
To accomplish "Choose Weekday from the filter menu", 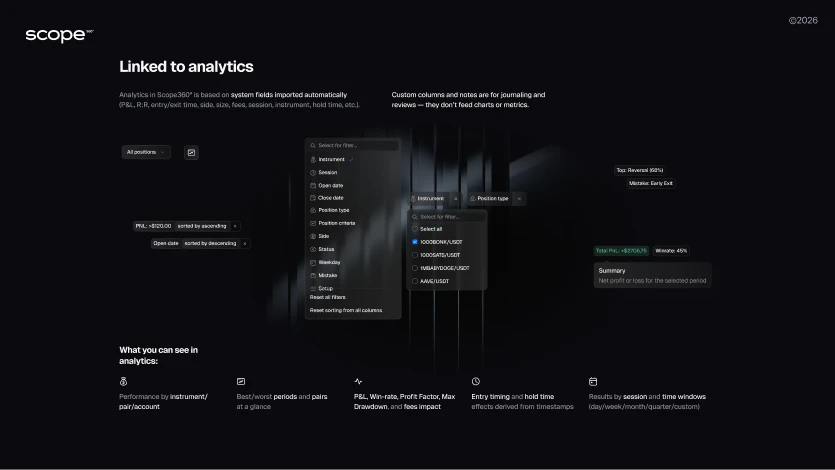I will [329, 262].
